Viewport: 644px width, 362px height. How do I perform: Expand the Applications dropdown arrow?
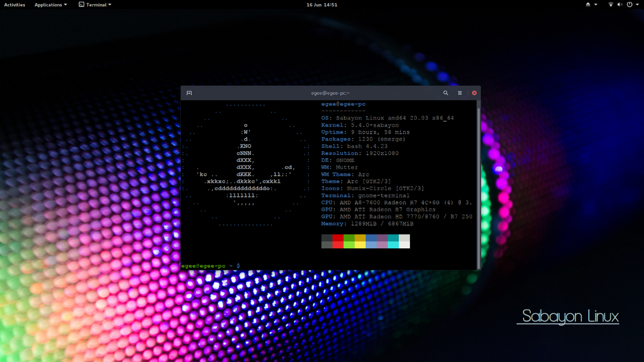[x=65, y=5]
